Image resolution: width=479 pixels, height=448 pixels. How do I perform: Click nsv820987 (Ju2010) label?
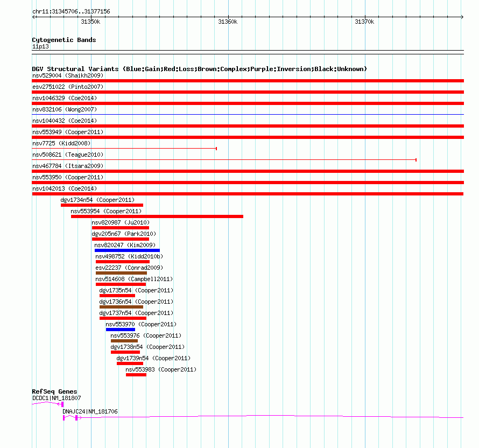click(121, 222)
